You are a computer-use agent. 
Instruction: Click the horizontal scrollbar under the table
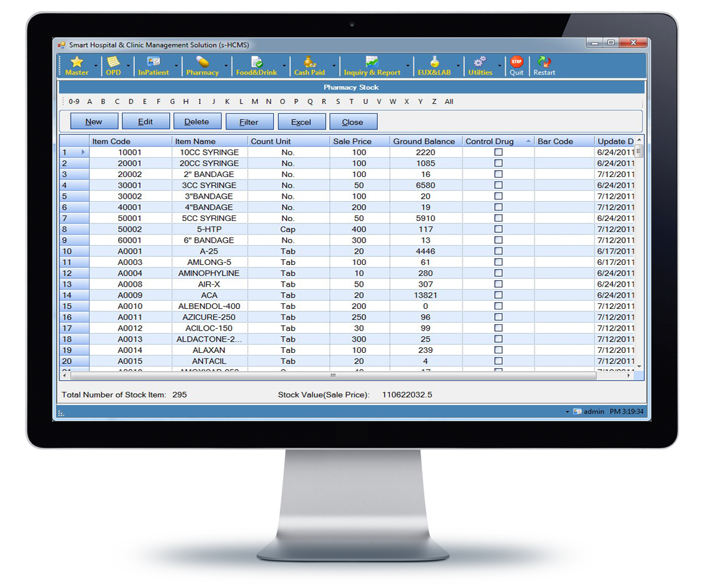333,376
